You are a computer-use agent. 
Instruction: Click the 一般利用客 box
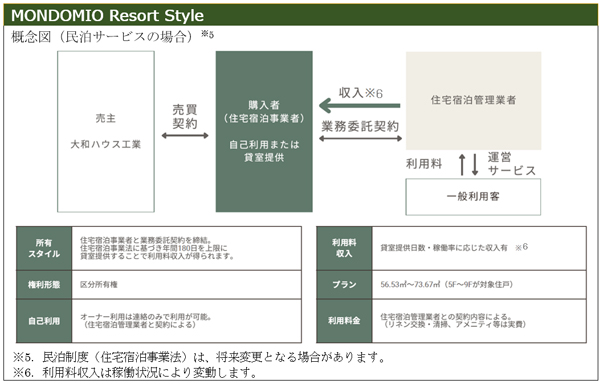[x=473, y=197]
